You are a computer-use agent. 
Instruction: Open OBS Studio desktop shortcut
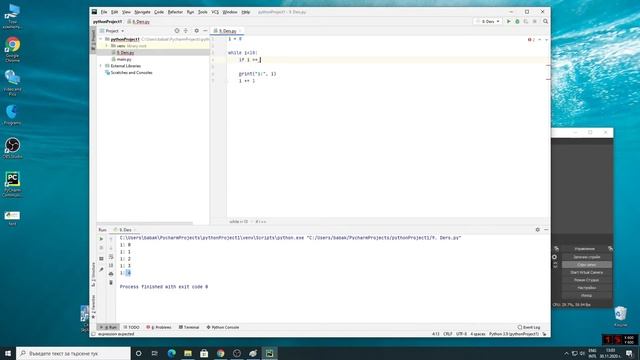(x=13, y=148)
